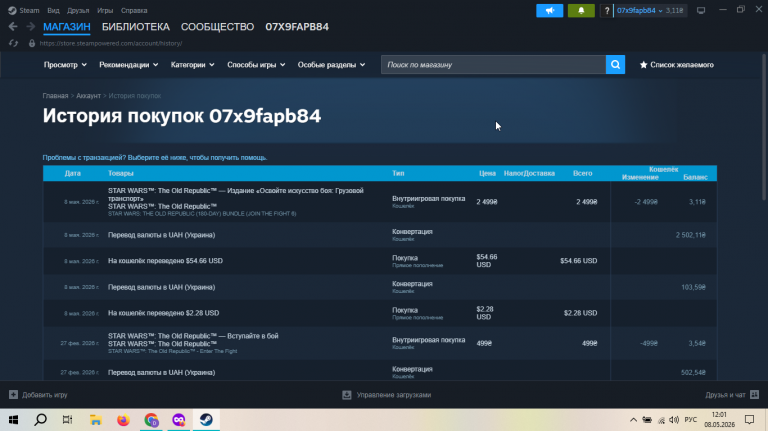Viewport: 768px width, 431px height.
Task: Open the Друзья menu
Action: [x=78, y=10]
